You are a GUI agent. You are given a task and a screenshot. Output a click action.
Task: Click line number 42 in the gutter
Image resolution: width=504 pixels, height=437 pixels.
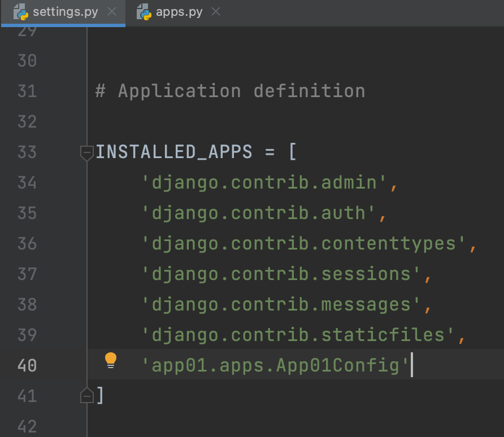(x=27, y=427)
